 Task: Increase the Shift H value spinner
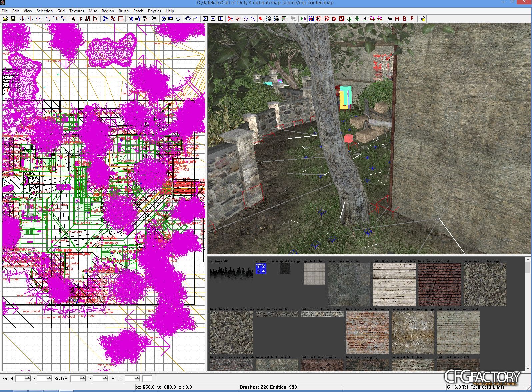click(x=28, y=377)
